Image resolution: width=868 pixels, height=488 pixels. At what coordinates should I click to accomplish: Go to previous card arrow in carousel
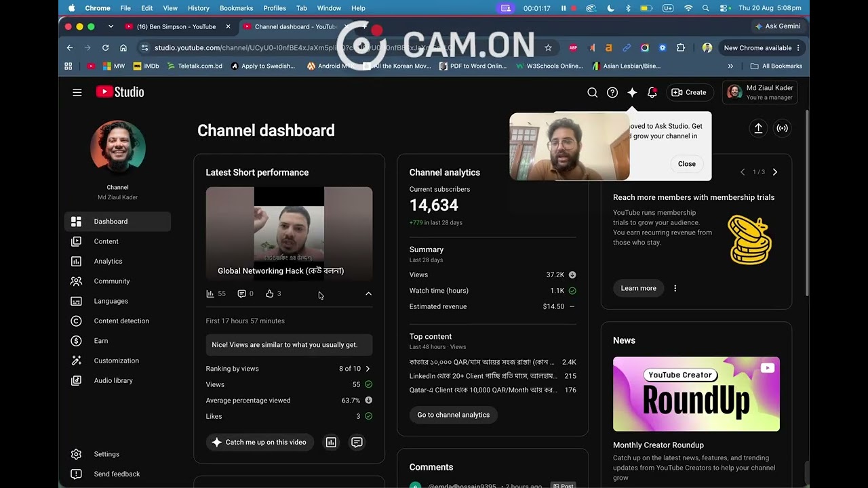743,172
